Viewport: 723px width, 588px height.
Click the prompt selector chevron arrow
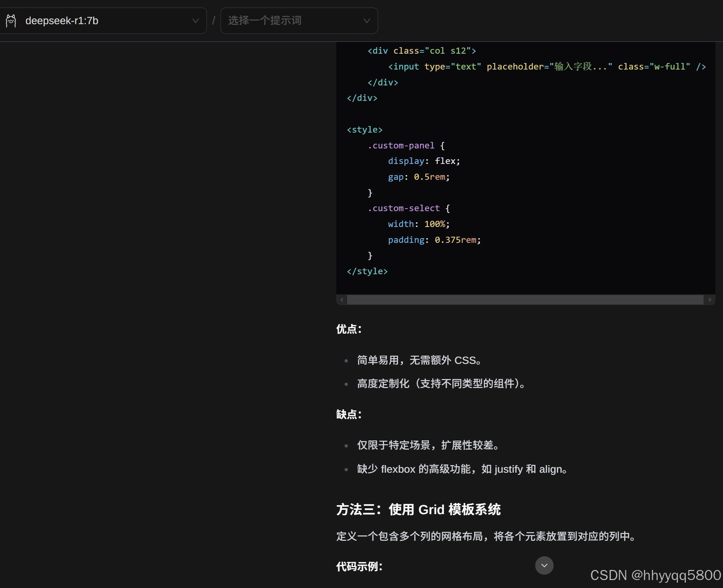click(367, 21)
